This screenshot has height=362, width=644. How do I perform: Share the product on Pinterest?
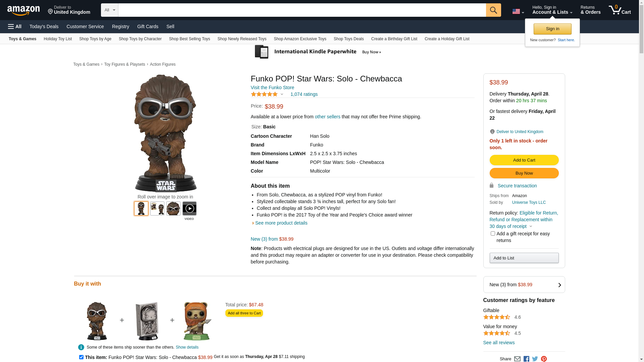pyautogui.click(x=544, y=359)
